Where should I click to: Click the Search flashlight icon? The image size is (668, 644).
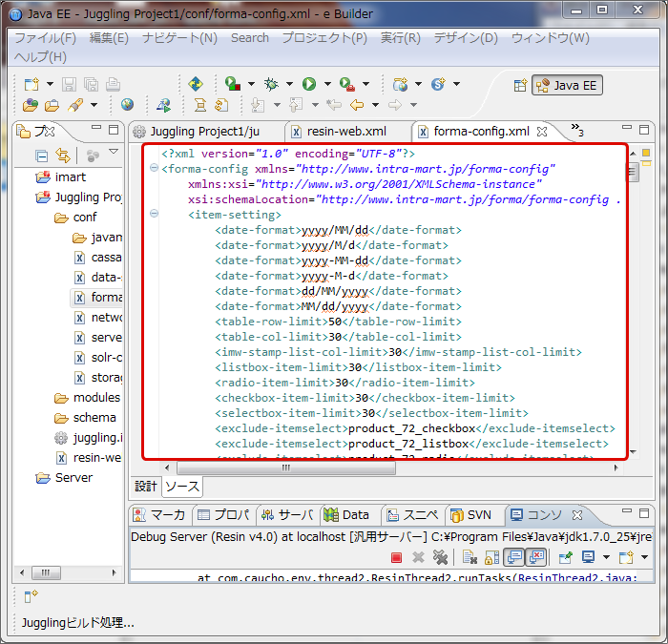point(75,105)
